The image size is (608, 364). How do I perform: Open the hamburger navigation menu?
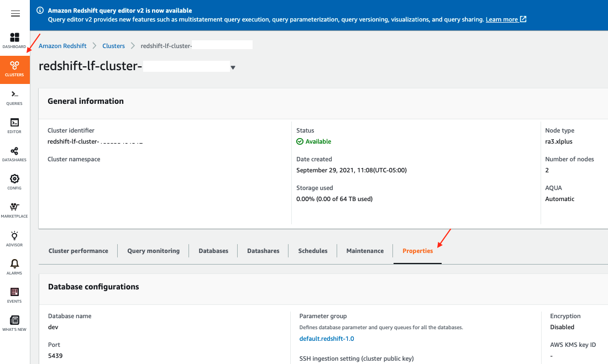click(x=15, y=14)
